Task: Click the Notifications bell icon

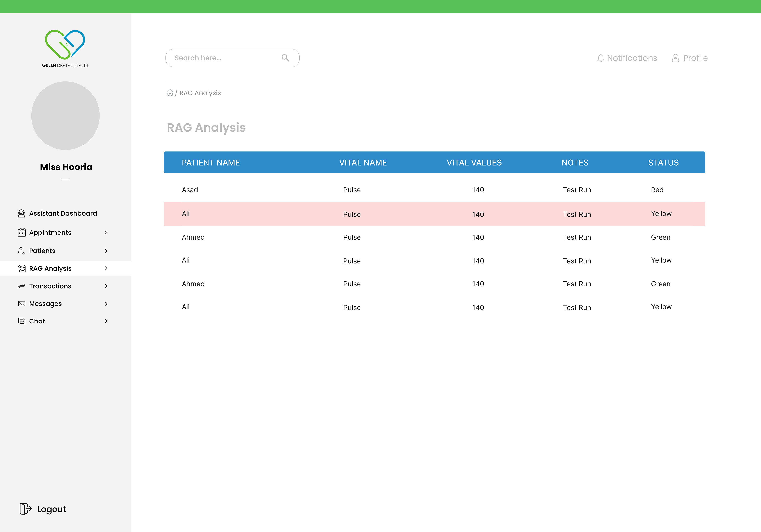Action: (x=601, y=58)
